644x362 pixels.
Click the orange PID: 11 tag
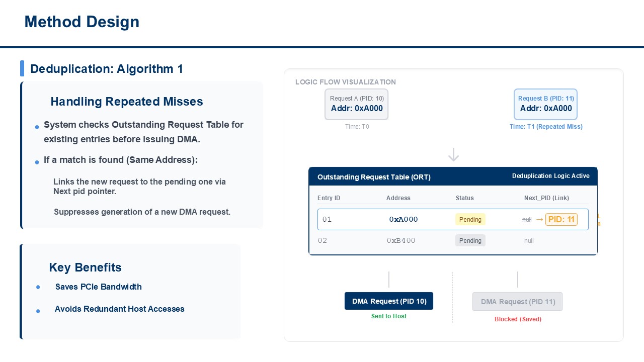pyautogui.click(x=561, y=219)
